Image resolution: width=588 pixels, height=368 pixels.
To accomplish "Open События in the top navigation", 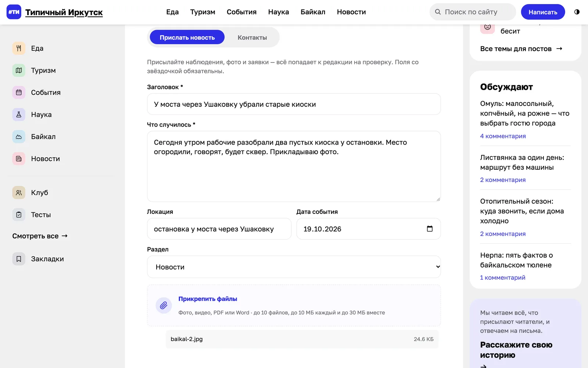I will tap(241, 12).
